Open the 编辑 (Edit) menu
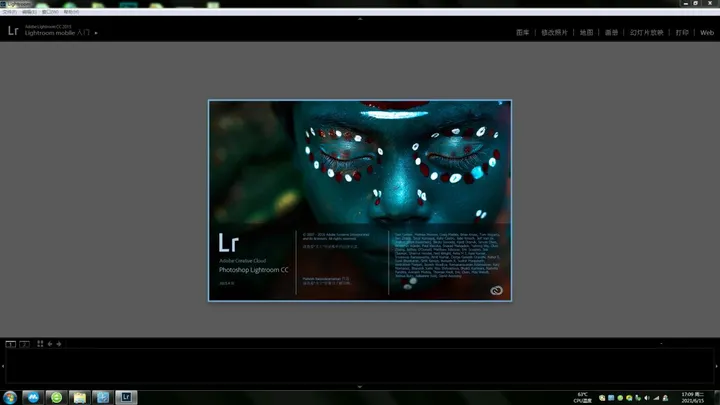 pos(29,12)
